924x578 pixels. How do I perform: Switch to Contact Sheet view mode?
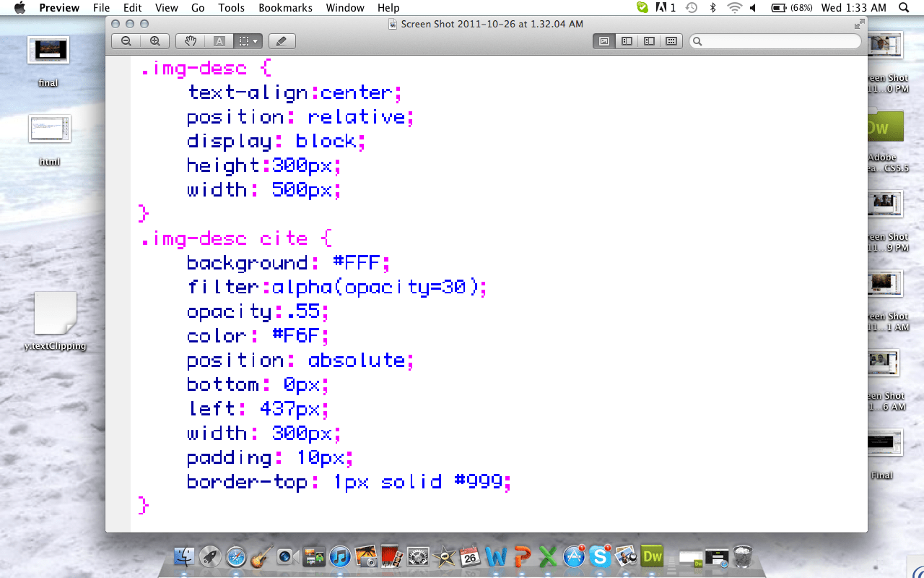click(671, 41)
